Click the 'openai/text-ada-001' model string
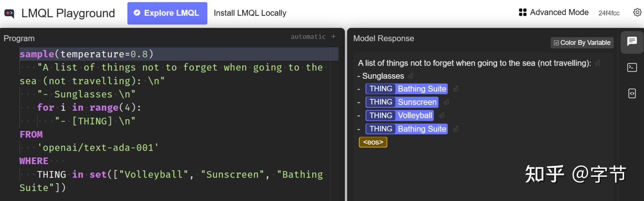644x201 pixels. (x=98, y=148)
